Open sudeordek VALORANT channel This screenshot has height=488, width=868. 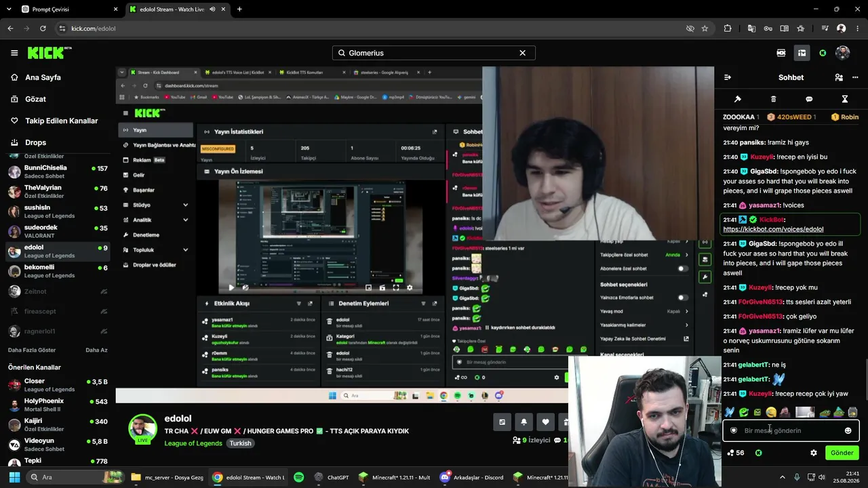pyautogui.click(x=58, y=232)
